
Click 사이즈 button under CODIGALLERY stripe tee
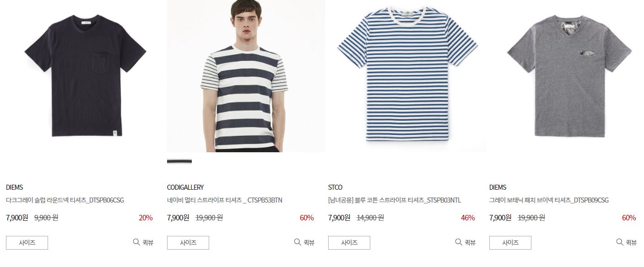[x=188, y=243]
